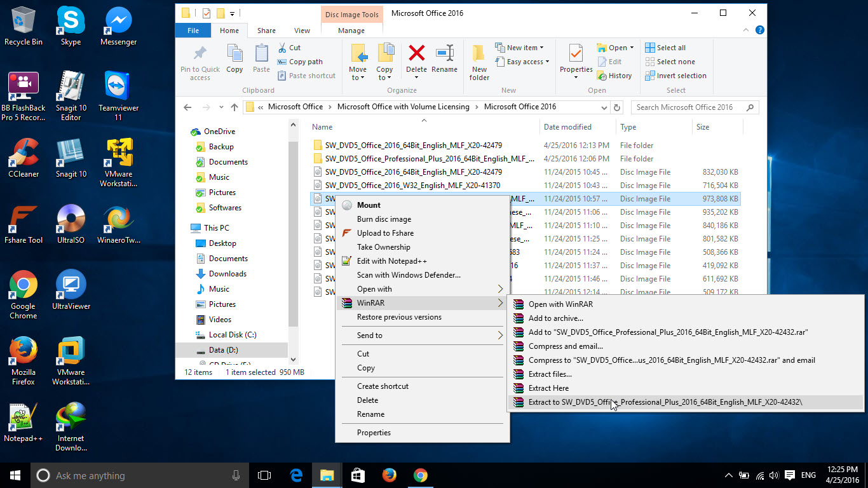Expand the address bar history dropdown
The image size is (868, 488).
click(603, 107)
